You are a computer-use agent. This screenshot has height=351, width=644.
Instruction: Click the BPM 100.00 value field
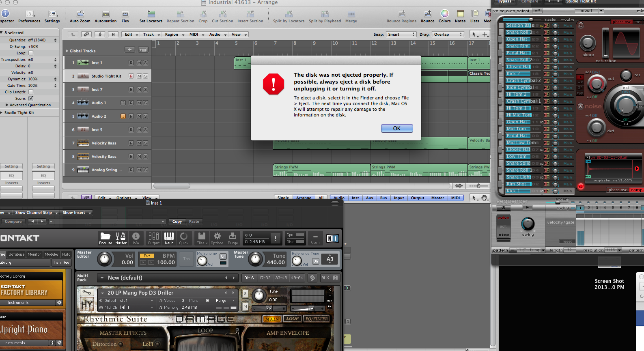click(166, 263)
